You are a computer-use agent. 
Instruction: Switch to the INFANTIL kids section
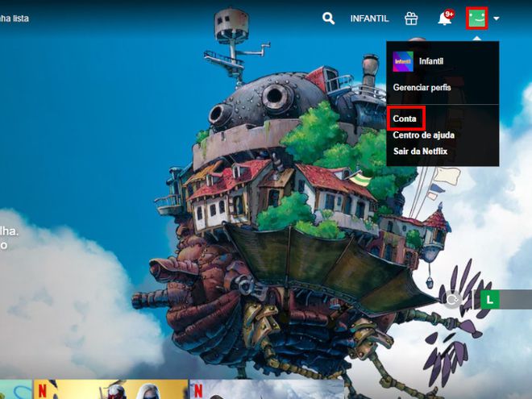369,19
